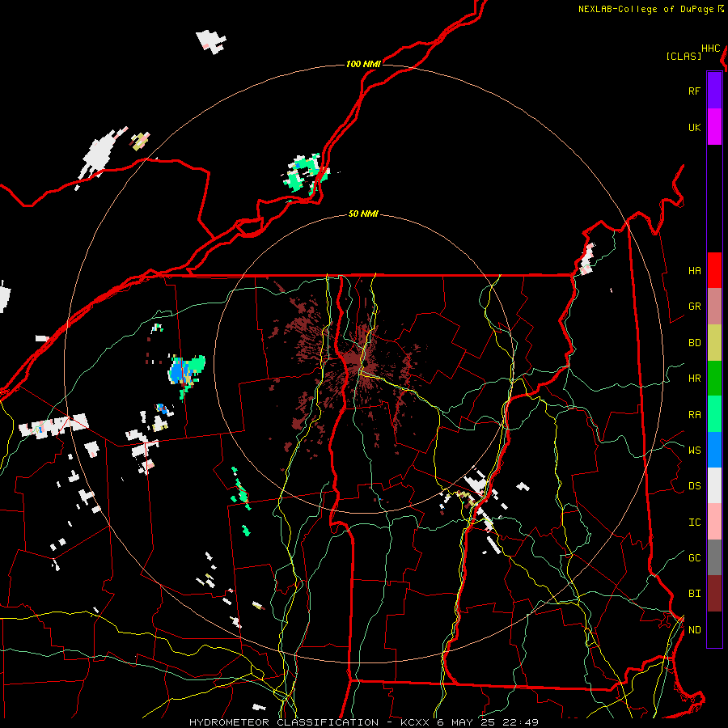Click the GR legend color swatch
This screenshot has width=728, height=728.
pos(714,307)
